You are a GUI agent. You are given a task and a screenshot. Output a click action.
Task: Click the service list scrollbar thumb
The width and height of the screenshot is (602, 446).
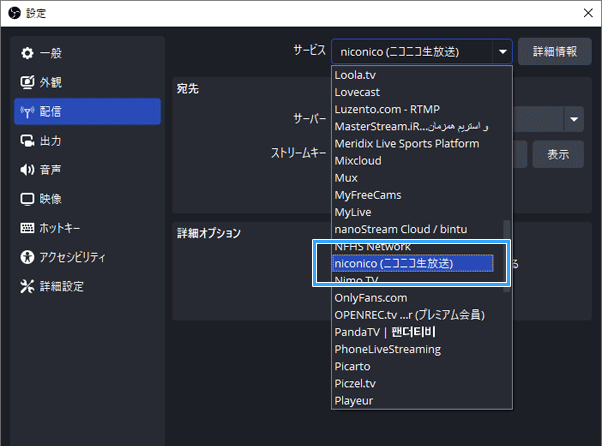[x=506, y=256]
